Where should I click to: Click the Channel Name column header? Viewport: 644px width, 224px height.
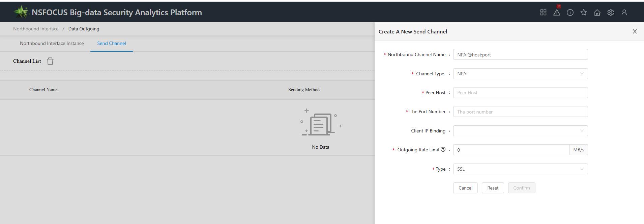pyautogui.click(x=43, y=90)
